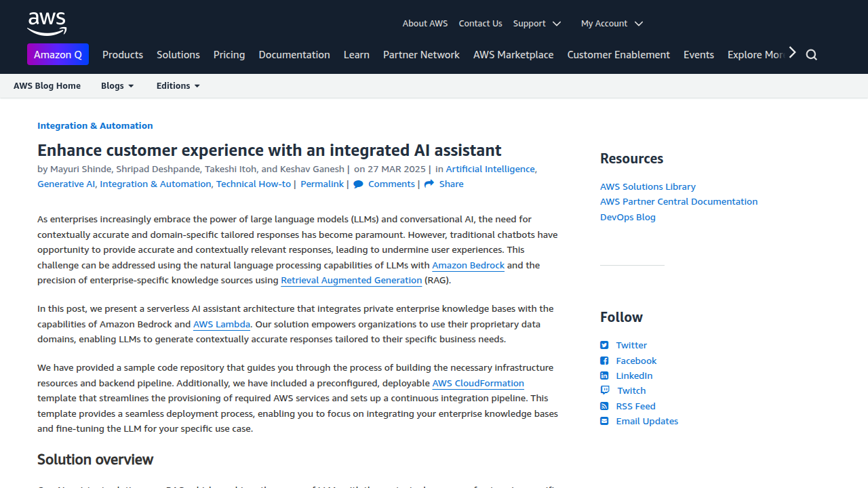Screen dimensions: 868x488
Task: Open the Contact Us link
Action: pyautogui.click(x=480, y=23)
